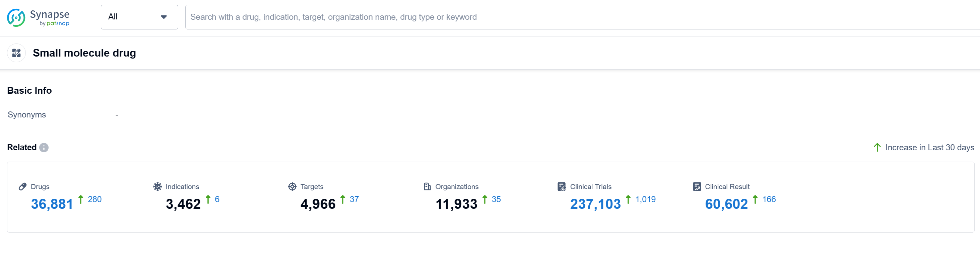Screen dimensions: 980x254
Task: Click the 1,019 Clinical Trials increase number
Action: pyautogui.click(x=645, y=199)
